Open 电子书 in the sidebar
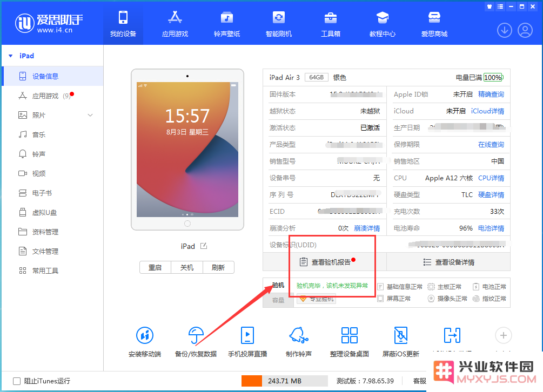 coord(52,193)
